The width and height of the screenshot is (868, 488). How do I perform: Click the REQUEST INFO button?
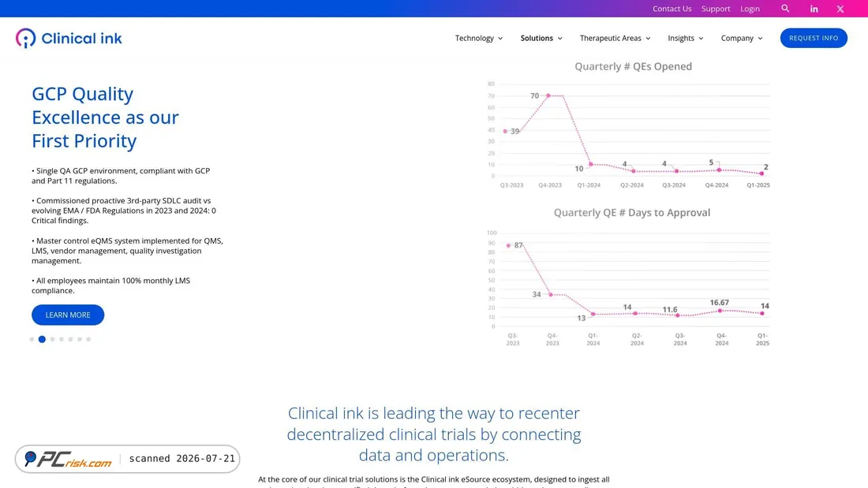[x=814, y=38]
